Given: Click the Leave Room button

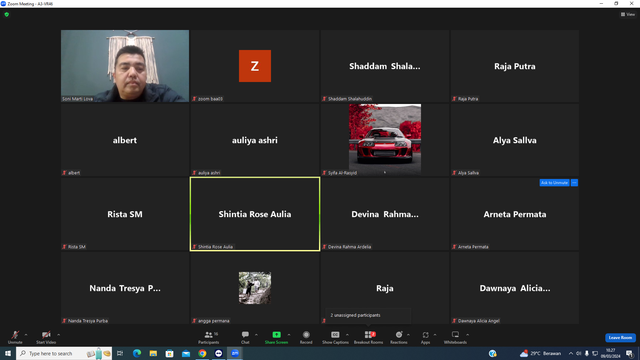Looking at the screenshot, I should pos(620,338).
